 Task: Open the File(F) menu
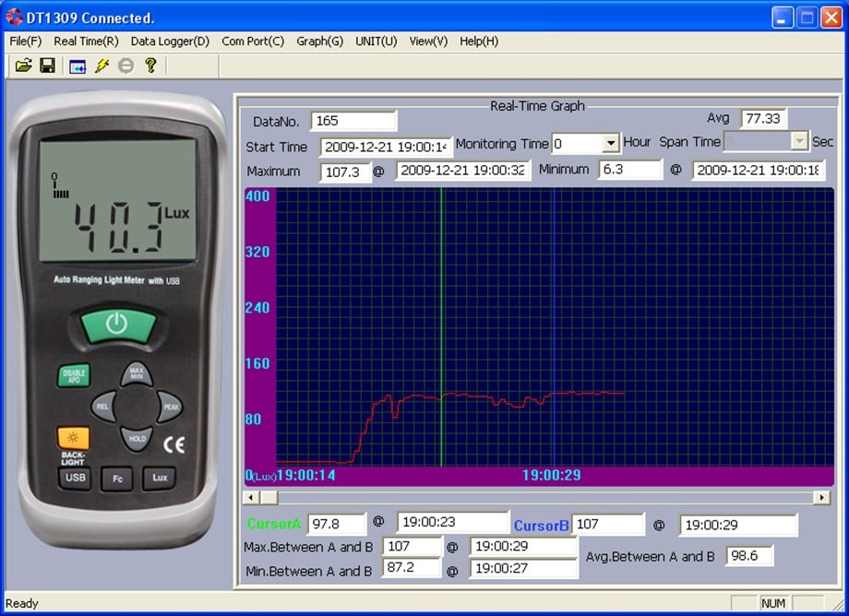pyautogui.click(x=26, y=41)
